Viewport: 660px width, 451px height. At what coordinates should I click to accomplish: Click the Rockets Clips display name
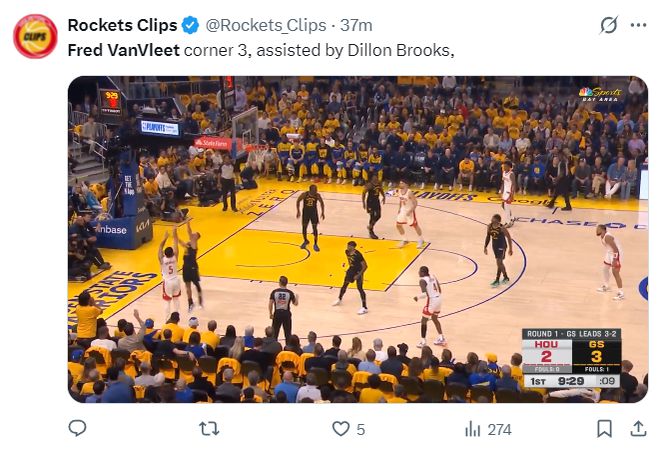point(122,25)
